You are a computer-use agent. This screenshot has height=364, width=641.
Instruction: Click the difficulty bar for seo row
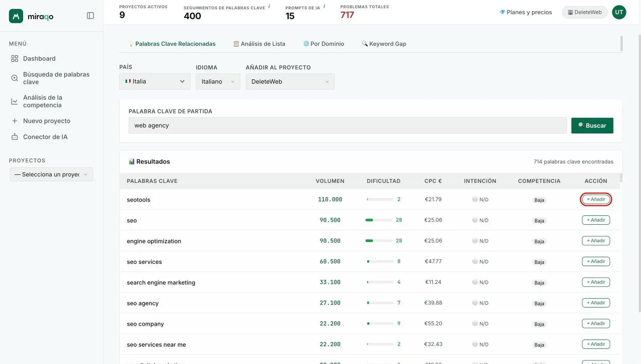pos(379,220)
